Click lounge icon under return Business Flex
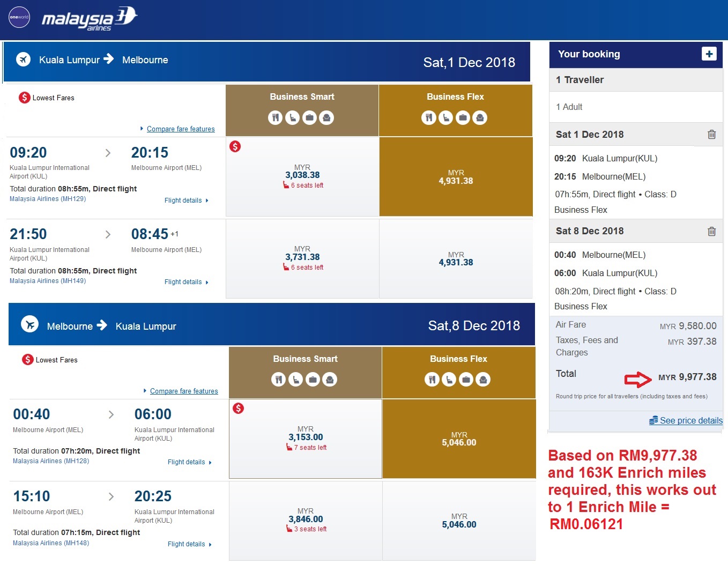Screen dimensions: 728x564 point(483,380)
